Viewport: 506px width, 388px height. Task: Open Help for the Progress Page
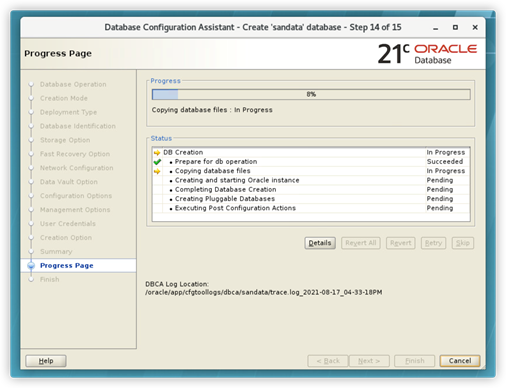[46, 361]
